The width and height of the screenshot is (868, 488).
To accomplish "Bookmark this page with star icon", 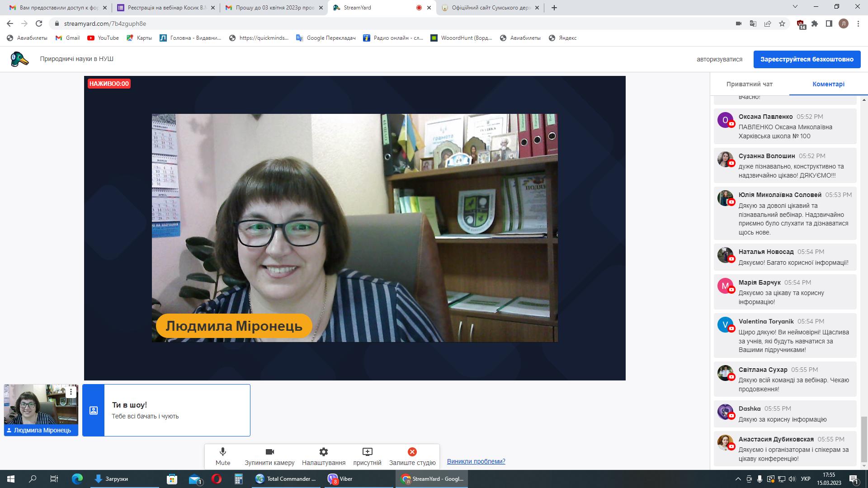I will click(x=782, y=23).
